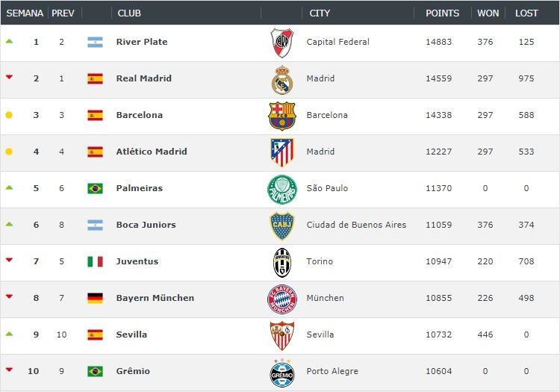Click the green up arrow for Palmeiras
The height and width of the screenshot is (392, 560).
click(9, 187)
